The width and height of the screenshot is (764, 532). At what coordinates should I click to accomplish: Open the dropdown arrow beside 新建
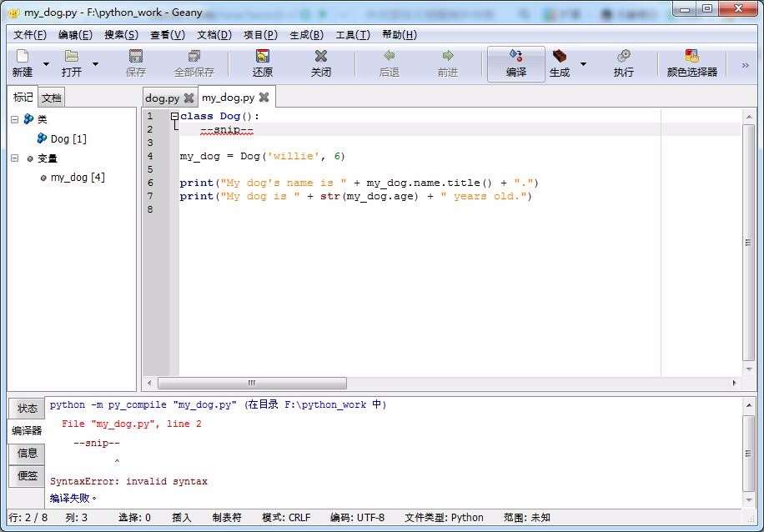click(46, 64)
